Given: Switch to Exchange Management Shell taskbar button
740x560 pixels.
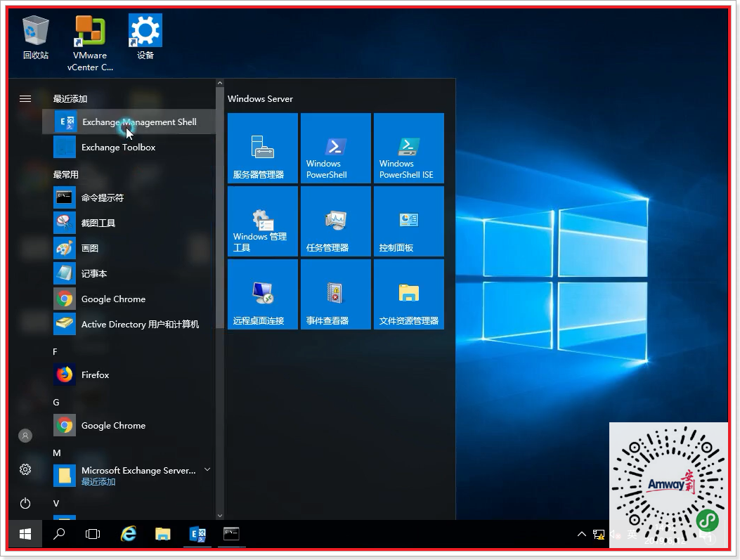Looking at the screenshot, I should (x=197, y=534).
